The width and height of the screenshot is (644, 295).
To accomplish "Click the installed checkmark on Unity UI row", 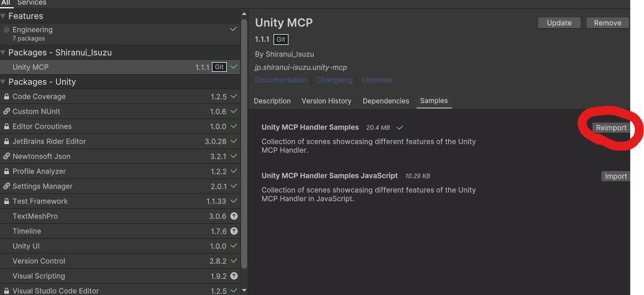I will 234,246.
